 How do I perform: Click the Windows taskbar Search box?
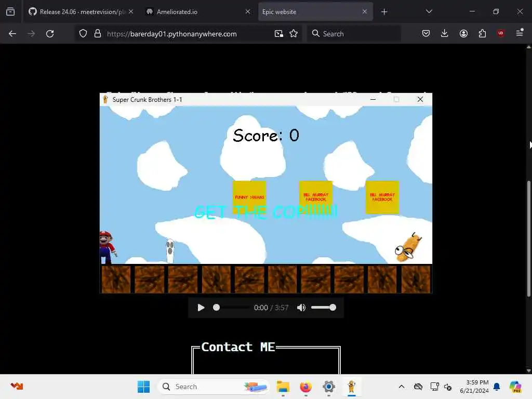pos(213,387)
